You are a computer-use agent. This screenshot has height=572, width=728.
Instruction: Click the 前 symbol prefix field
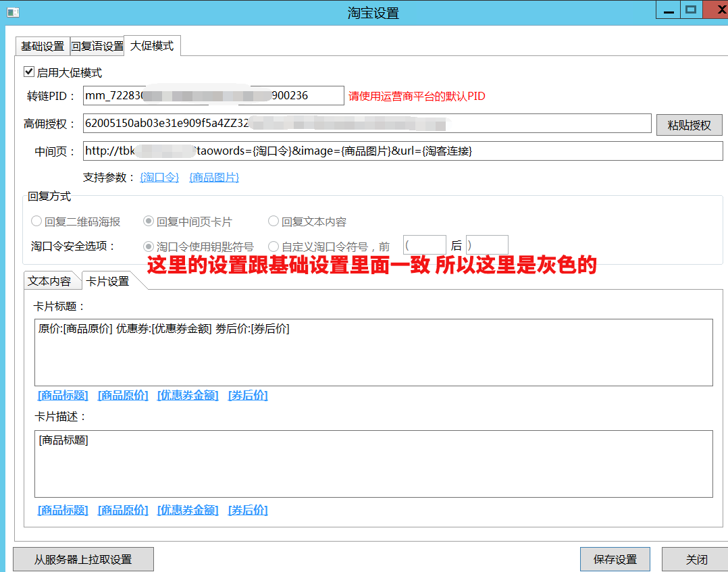coord(424,245)
